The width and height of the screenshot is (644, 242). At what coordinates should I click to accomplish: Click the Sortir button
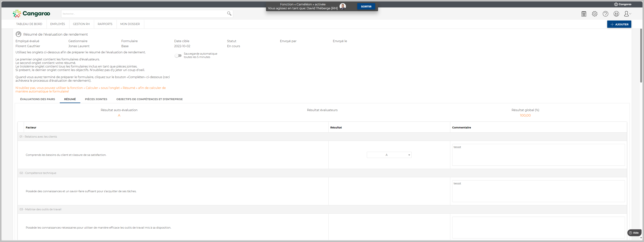(366, 7)
